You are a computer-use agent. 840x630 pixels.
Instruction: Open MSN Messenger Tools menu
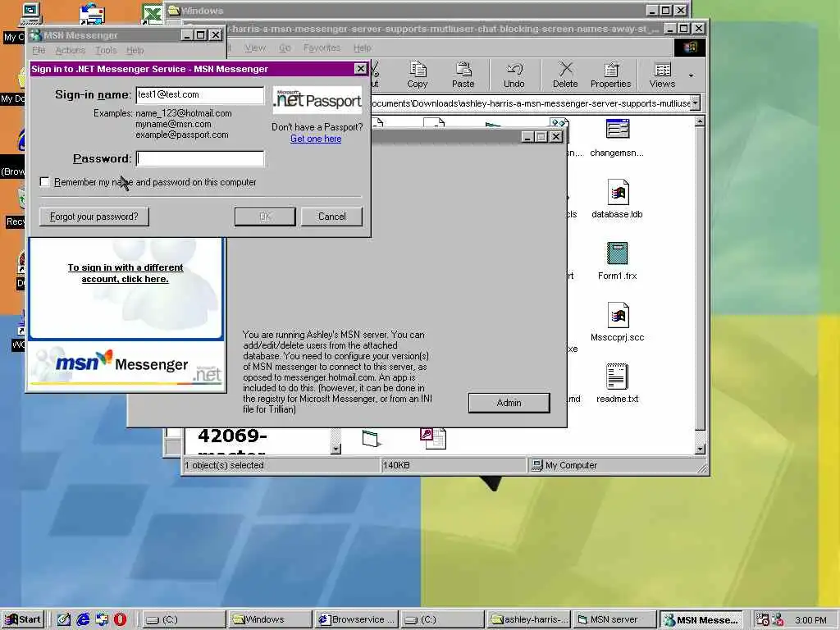106,50
